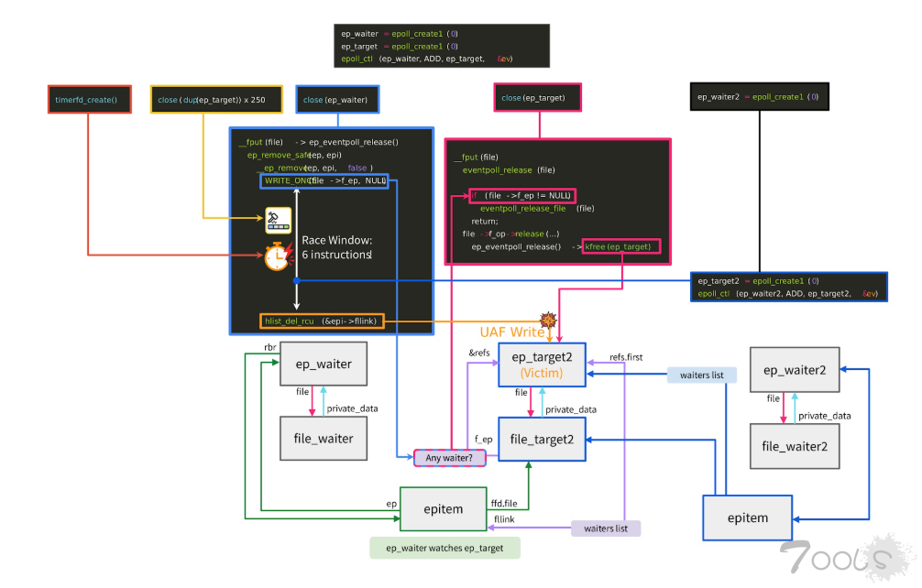This screenshot has height=588, width=922.
Task: Click the UAF Write orange label
Action: tap(511, 332)
